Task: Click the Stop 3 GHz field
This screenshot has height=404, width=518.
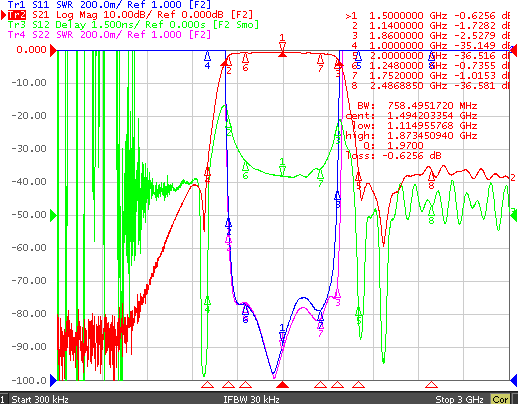Action: [x=459, y=399]
